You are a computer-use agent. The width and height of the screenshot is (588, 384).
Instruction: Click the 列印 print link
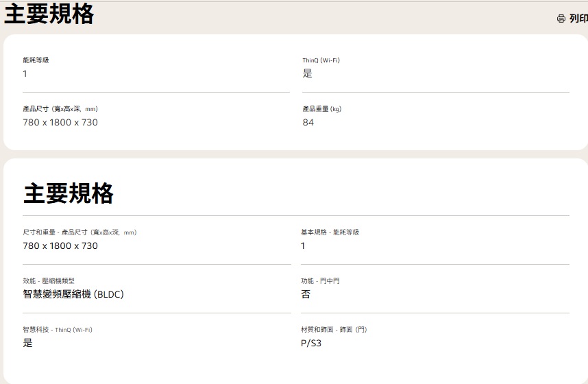click(578, 19)
